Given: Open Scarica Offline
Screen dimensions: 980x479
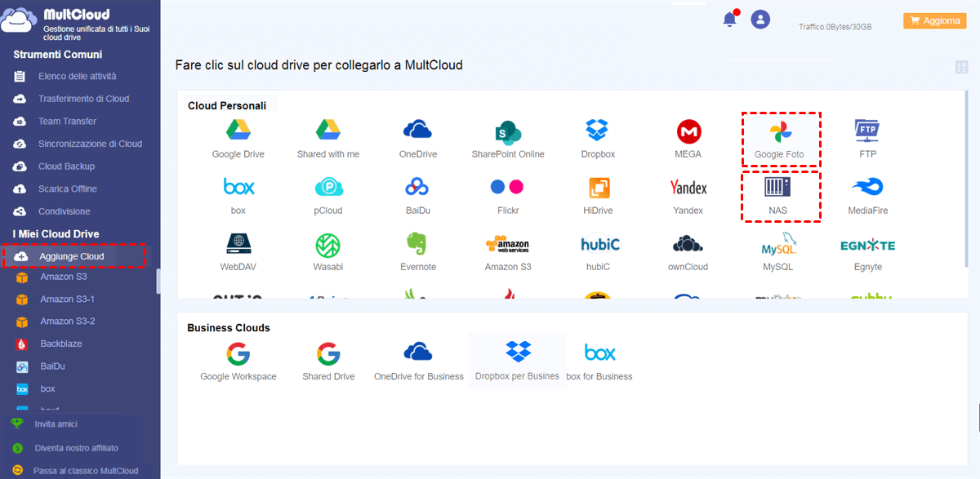Looking at the screenshot, I should [68, 188].
